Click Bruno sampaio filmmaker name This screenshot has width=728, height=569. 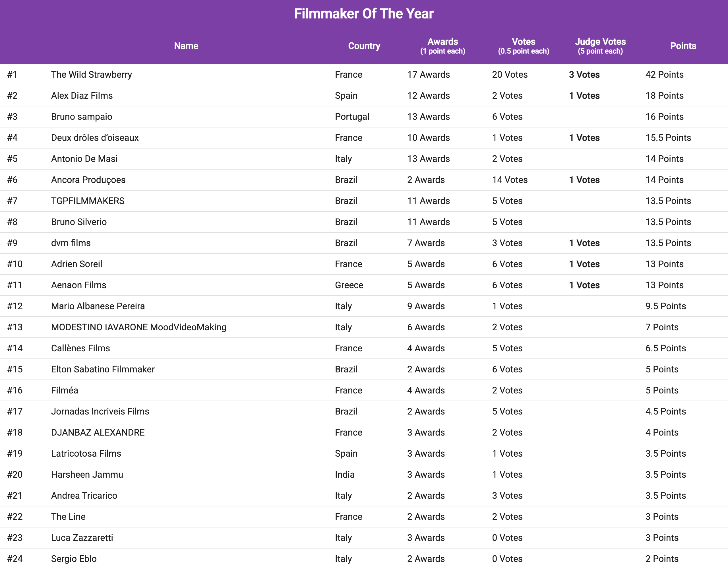pos(81,117)
